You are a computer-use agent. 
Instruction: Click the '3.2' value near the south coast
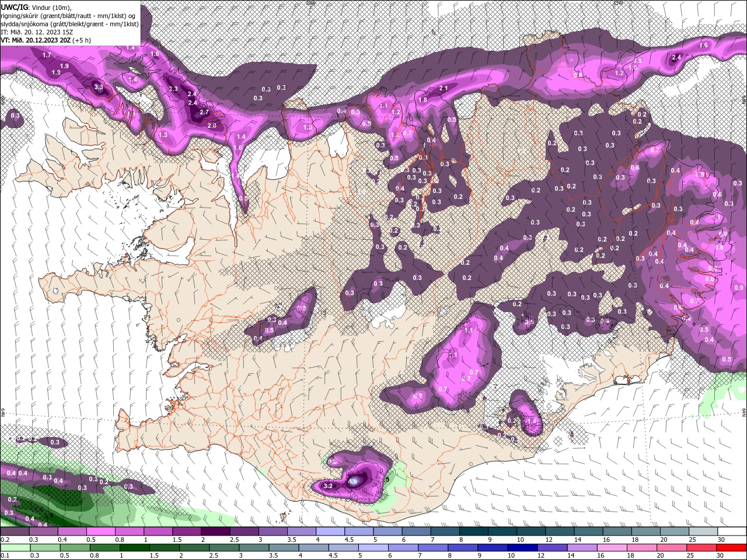coord(328,486)
